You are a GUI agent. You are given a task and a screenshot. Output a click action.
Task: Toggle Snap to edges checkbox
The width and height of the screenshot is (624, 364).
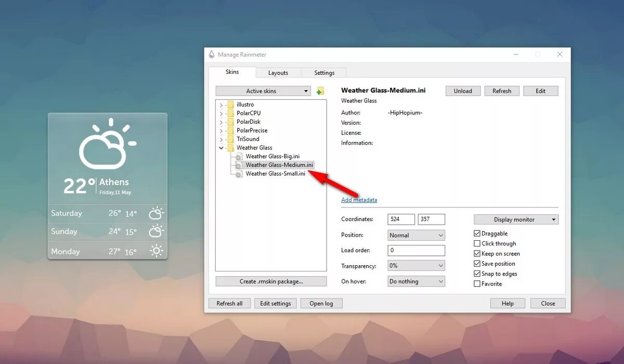(x=477, y=274)
